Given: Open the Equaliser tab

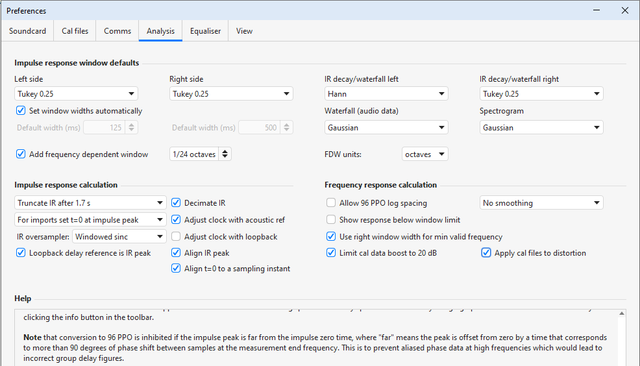Looking at the screenshot, I should coord(205,31).
